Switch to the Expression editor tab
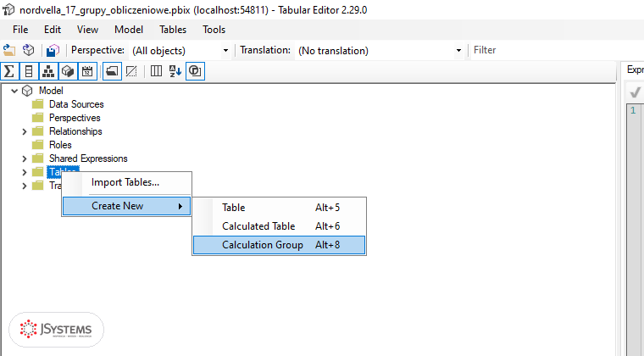This screenshot has width=644, height=356. click(635, 70)
